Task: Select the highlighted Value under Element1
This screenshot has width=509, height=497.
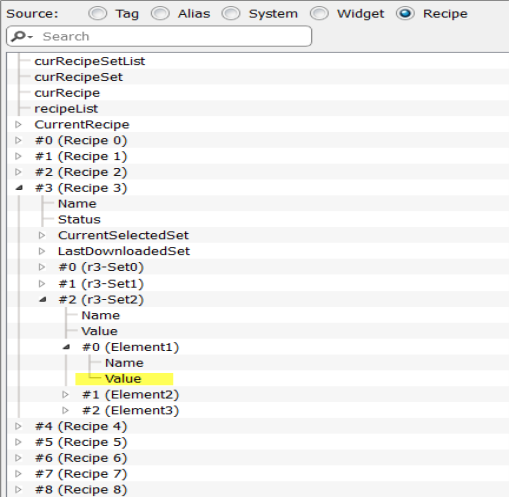Action: point(123,379)
